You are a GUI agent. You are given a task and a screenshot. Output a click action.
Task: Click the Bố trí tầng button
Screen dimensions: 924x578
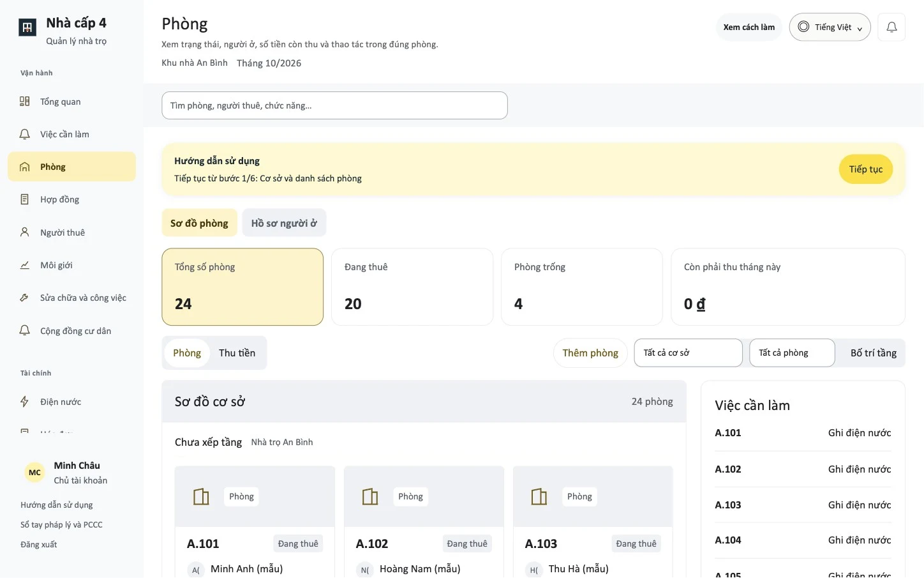(873, 353)
